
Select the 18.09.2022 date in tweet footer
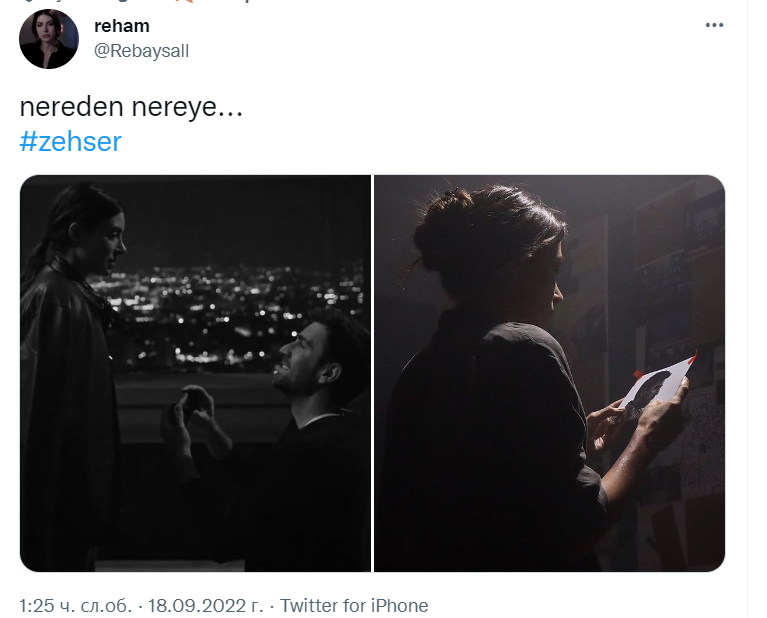click(x=205, y=606)
